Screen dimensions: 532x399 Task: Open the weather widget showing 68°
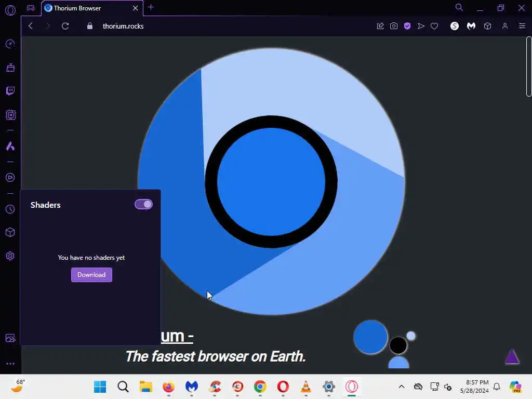click(18, 386)
